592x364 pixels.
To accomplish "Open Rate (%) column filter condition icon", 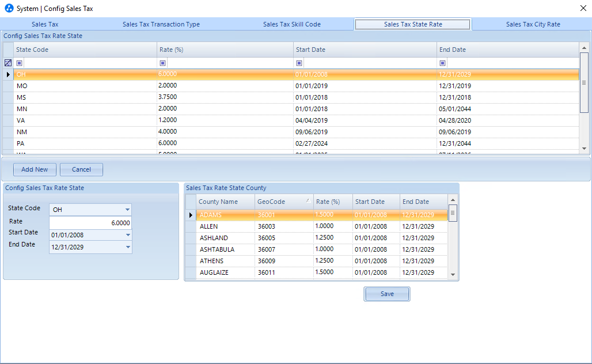I will (x=163, y=63).
